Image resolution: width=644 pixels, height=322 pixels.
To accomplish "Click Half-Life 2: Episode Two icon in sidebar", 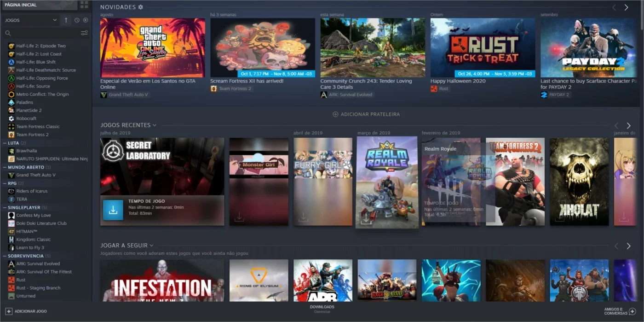I will point(11,46).
